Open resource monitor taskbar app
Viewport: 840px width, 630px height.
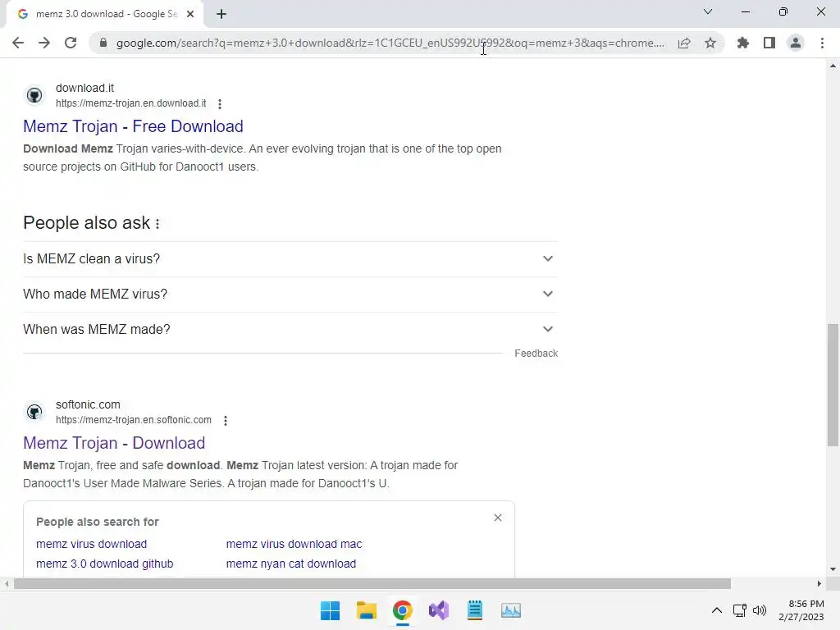511,610
